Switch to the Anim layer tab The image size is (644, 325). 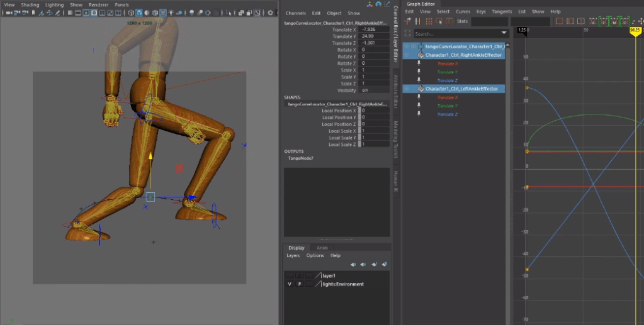click(322, 248)
